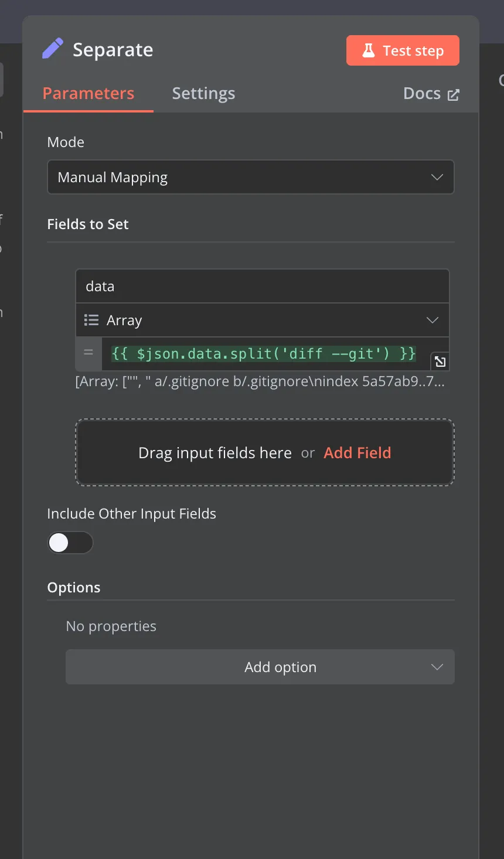Open the Docs link
Image resolution: width=504 pixels, height=859 pixels.
pyautogui.click(x=431, y=94)
